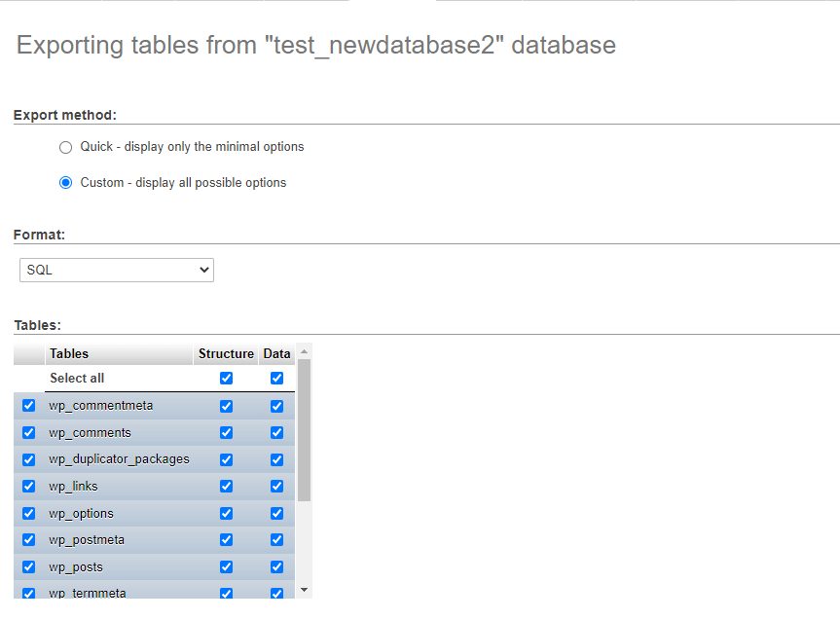The image size is (840, 620).
Task: Uncheck the Data checkbox for wp_postmeta
Action: (276, 539)
